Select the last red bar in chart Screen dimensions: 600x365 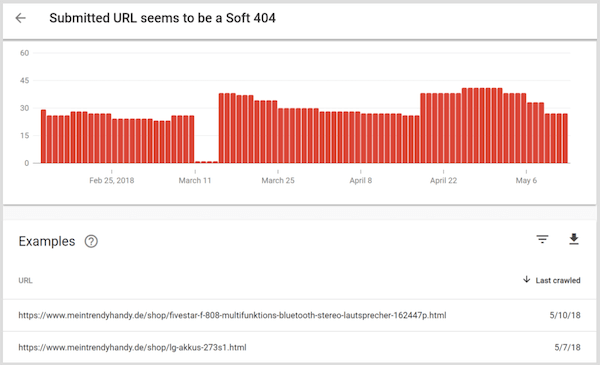point(565,138)
